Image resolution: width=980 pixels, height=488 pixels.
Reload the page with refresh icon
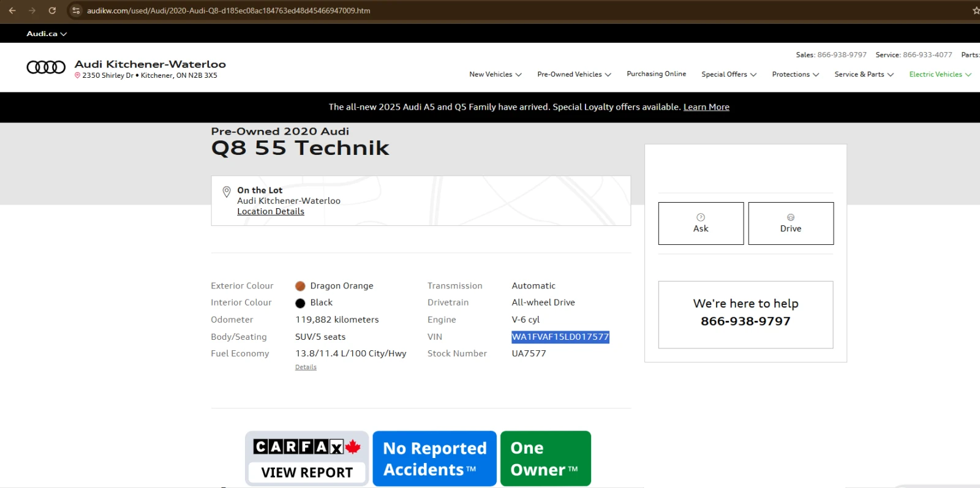(52, 10)
